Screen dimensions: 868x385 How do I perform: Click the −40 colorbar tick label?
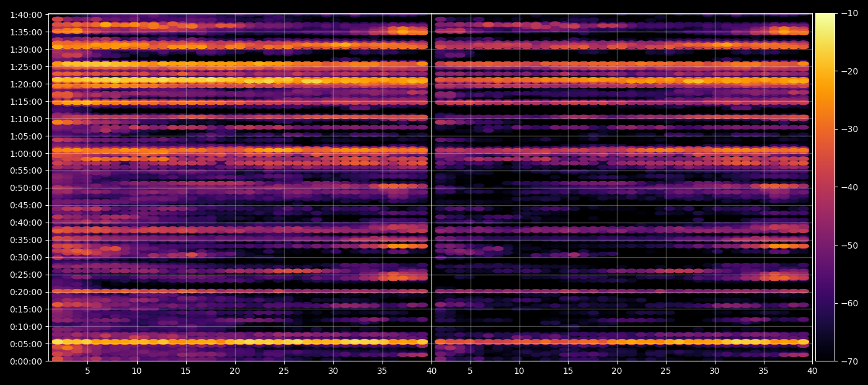[849, 187]
